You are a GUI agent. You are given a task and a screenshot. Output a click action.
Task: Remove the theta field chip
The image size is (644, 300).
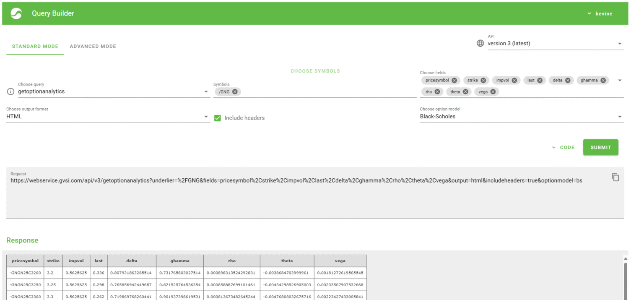click(x=465, y=91)
